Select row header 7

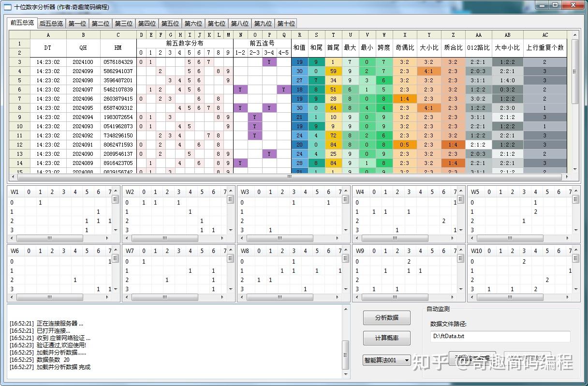point(20,99)
